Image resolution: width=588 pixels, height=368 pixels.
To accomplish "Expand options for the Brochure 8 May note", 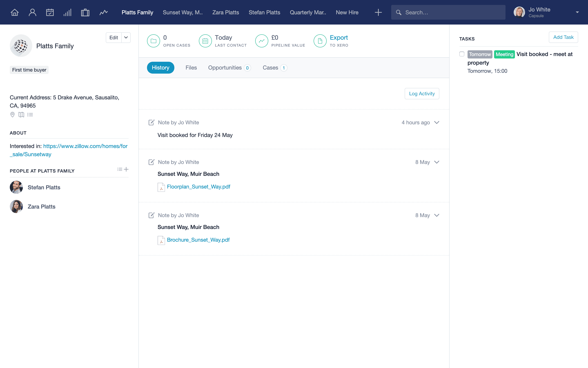I will [x=437, y=215].
